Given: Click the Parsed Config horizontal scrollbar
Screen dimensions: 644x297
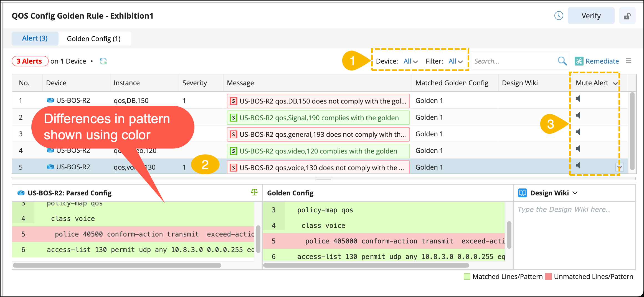Looking at the screenshot, I should (117, 265).
